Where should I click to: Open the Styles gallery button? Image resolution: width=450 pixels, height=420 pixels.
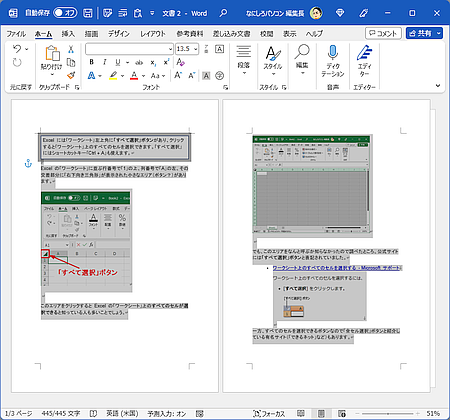[x=273, y=60]
